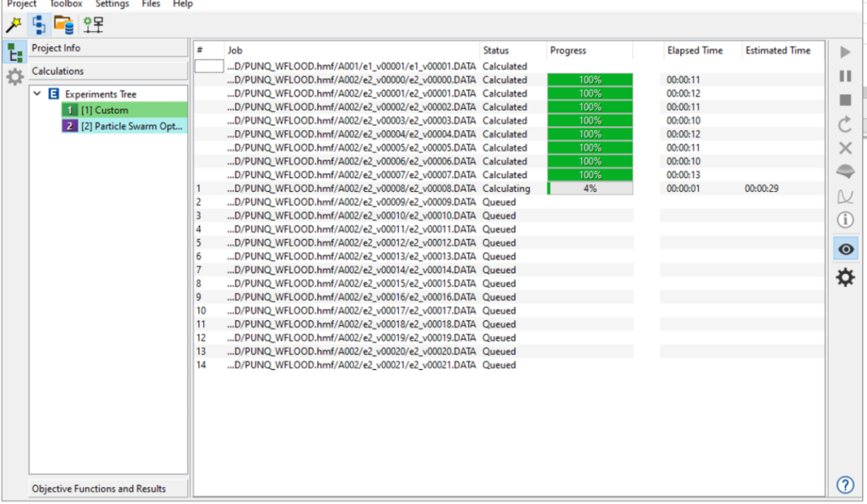This screenshot has height=504, width=867.
Task: Stop calculations with the square button
Action: [x=845, y=100]
